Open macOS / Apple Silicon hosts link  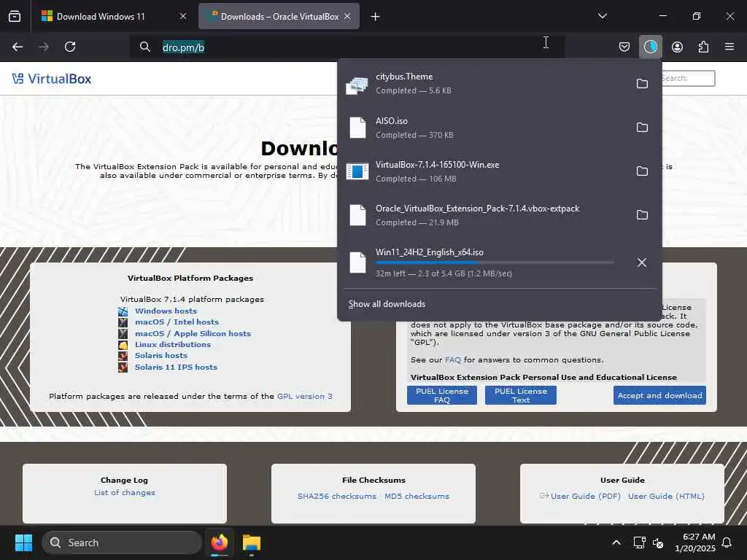193,333
